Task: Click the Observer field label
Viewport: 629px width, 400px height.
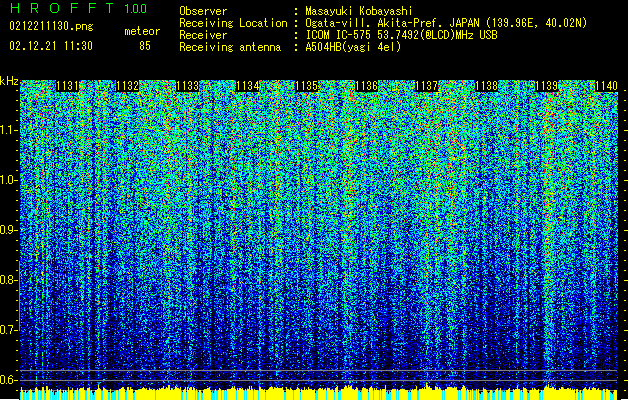Action: click(x=203, y=11)
